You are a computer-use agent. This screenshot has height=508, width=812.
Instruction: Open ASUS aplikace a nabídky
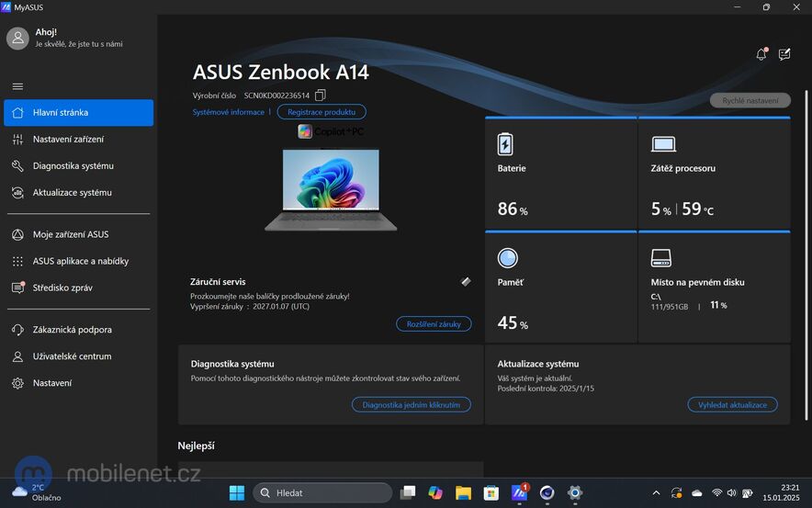pos(79,261)
